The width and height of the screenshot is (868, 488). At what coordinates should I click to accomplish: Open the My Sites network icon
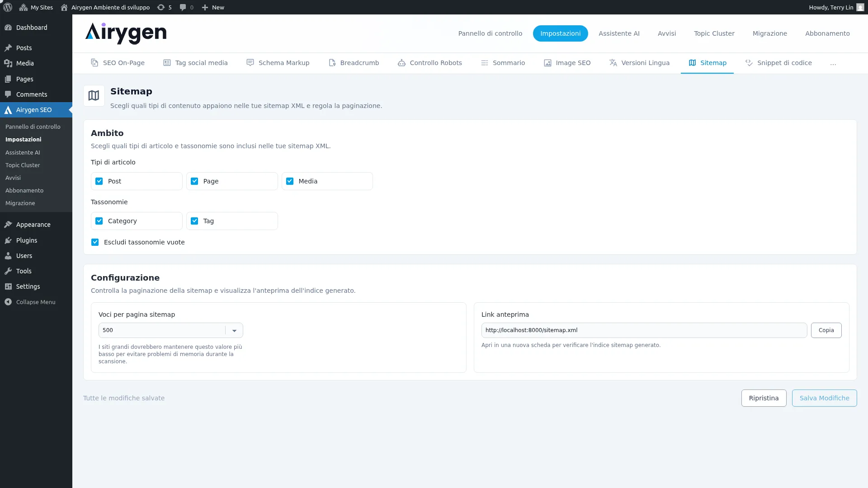(24, 7)
